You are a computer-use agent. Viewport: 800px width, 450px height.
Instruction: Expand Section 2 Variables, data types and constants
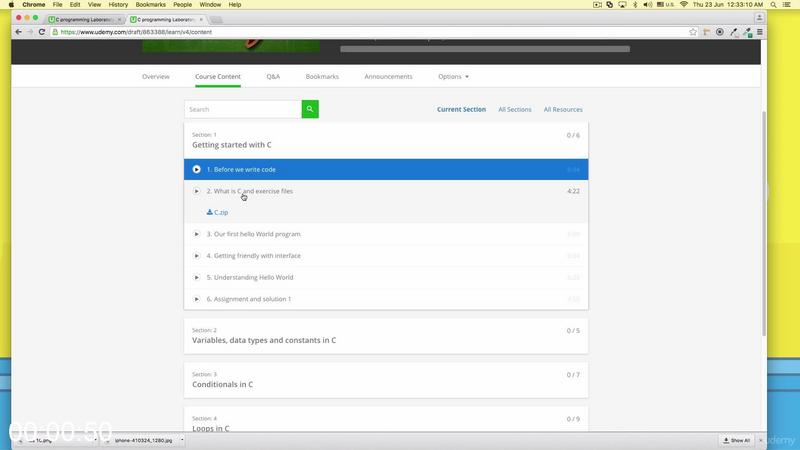coord(386,336)
